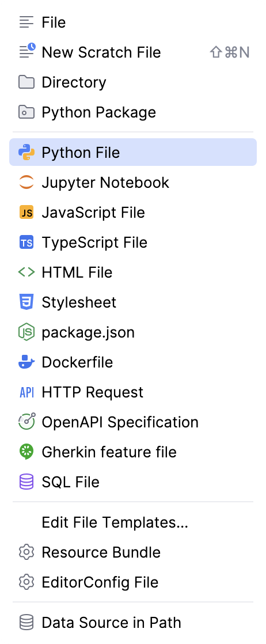The image size is (266, 644).
Task: Click the green HTML angle-brackets icon
Action: pos(26,272)
